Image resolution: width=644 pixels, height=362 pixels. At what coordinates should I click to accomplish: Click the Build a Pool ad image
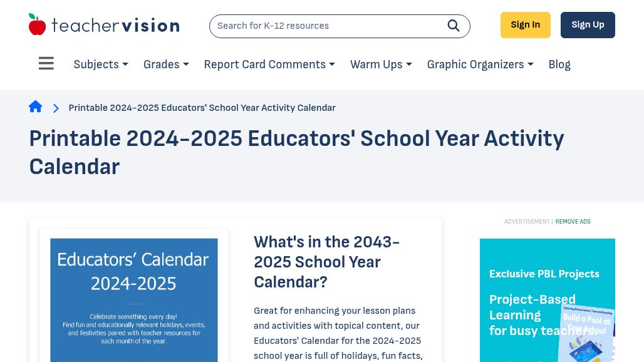(586, 333)
